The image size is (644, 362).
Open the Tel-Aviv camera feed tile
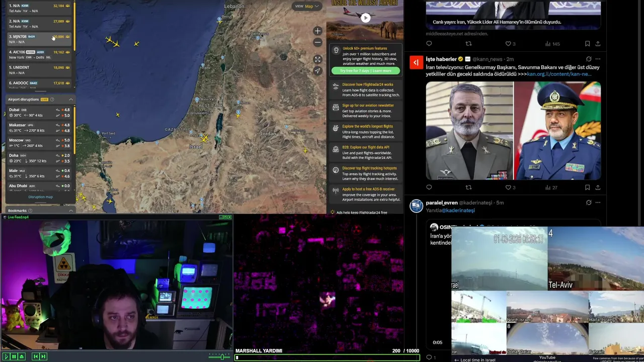[596, 258]
